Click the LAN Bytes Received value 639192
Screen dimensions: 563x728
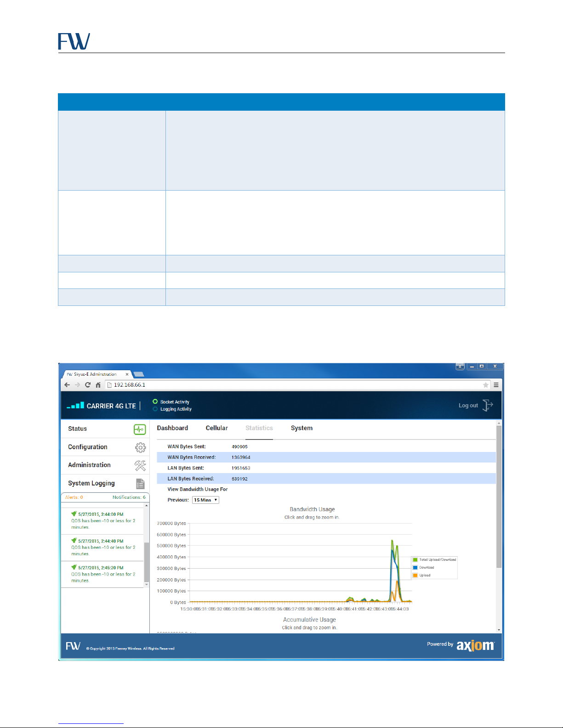pyautogui.click(x=239, y=479)
